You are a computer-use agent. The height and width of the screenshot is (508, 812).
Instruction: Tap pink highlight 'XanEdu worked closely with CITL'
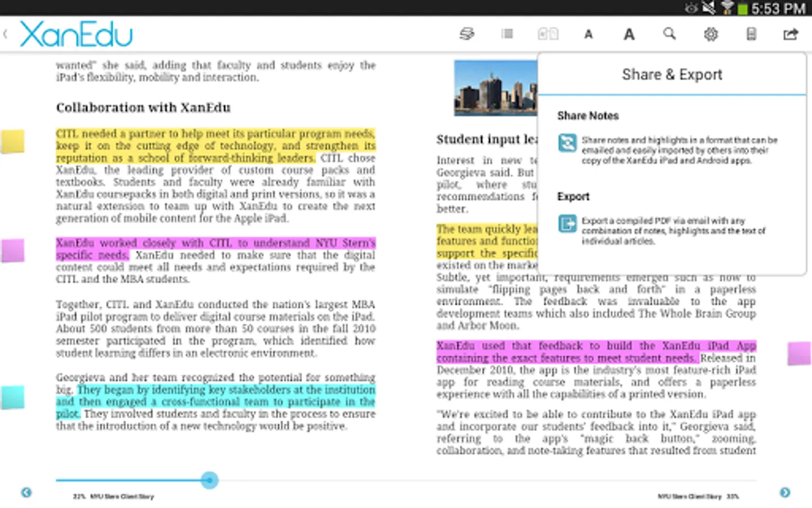[215, 249]
